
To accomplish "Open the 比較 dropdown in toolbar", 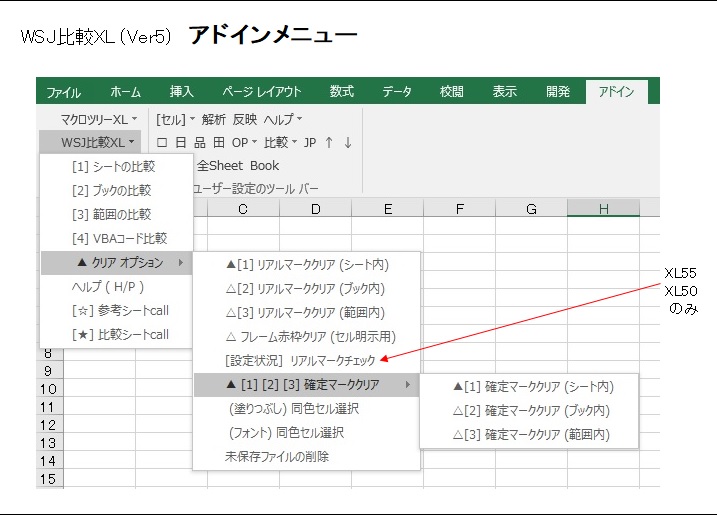I will (x=280, y=143).
